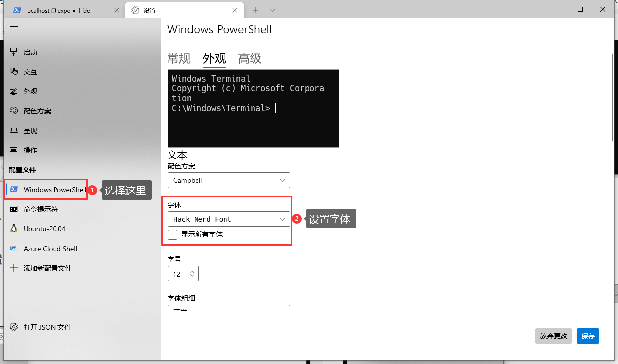
Task: Minimize the Windows Terminal window
Action: (x=557, y=9)
